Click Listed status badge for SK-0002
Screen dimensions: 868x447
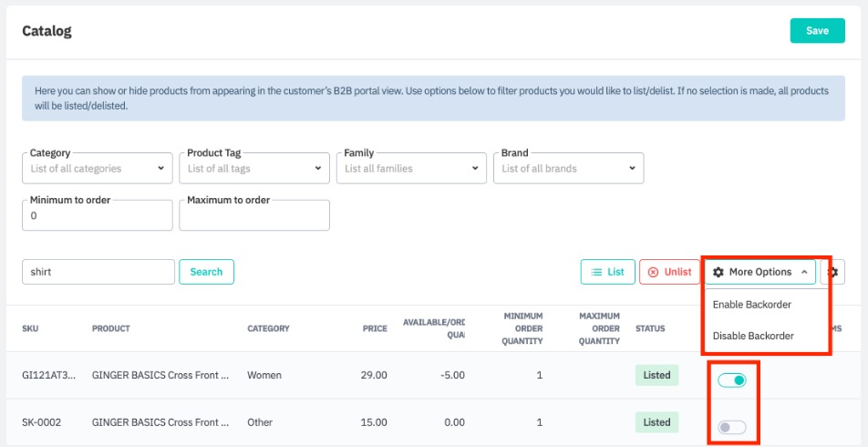656,422
